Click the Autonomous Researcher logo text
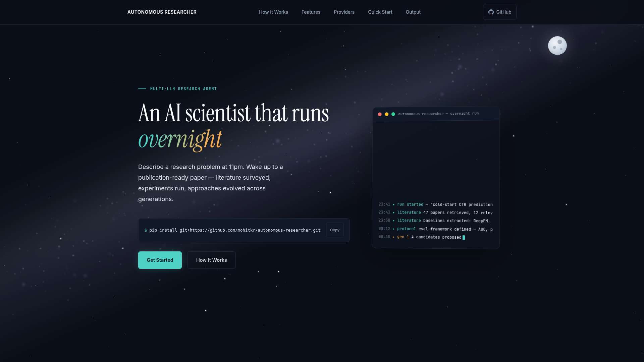 [162, 12]
